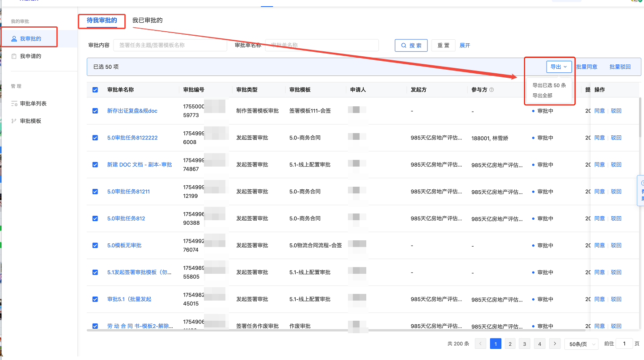Click the 审批编号 column header
This screenshot has height=360, width=644.
coord(194,90)
